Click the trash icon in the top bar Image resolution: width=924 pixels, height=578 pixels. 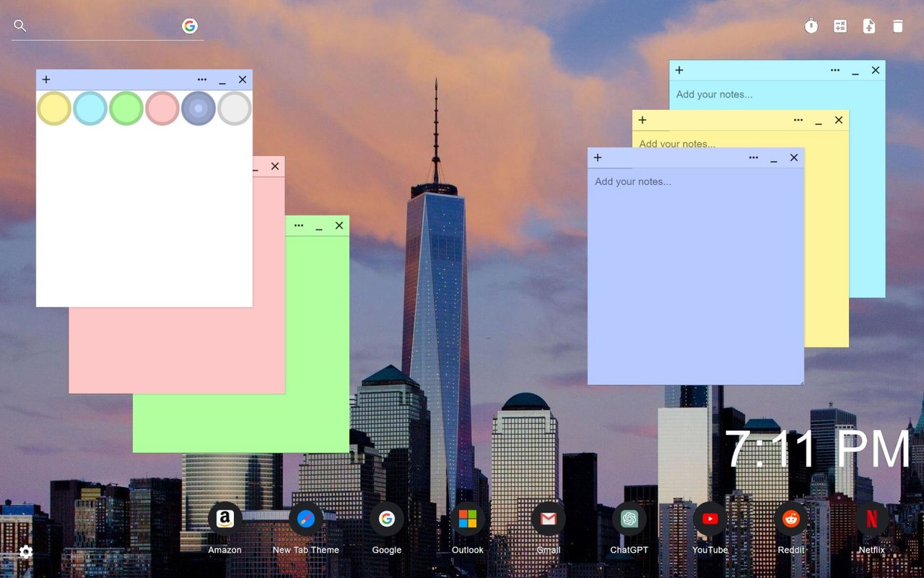(898, 26)
